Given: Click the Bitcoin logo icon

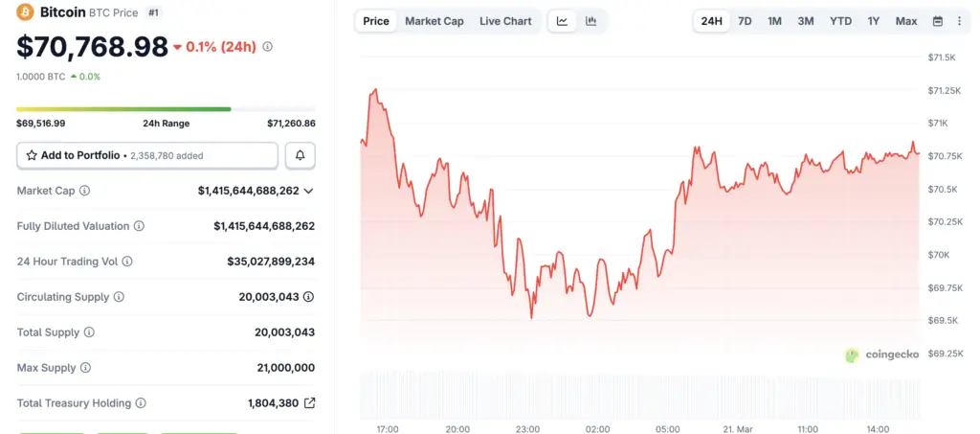Looking at the screenshot, I should (26, 12).
